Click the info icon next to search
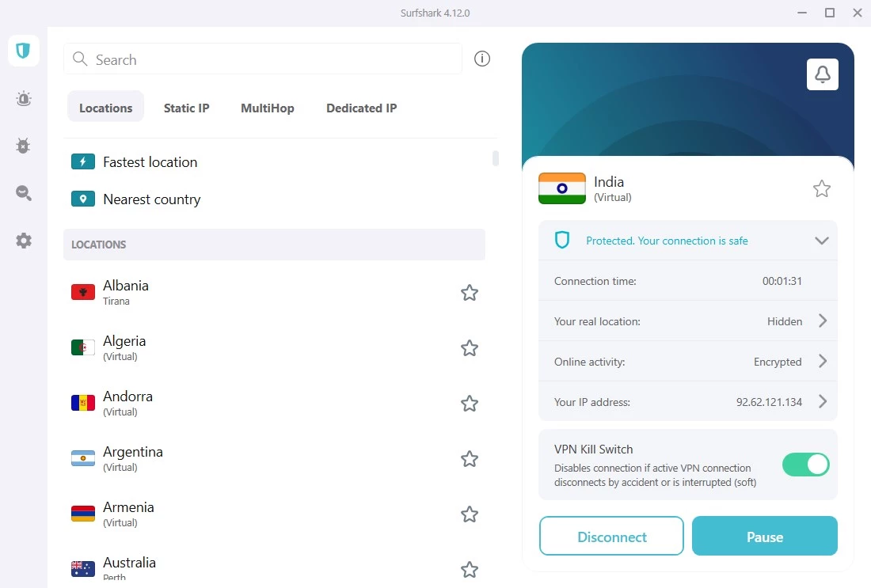Viewport: 871px width, 588px height. coord(482,58)
